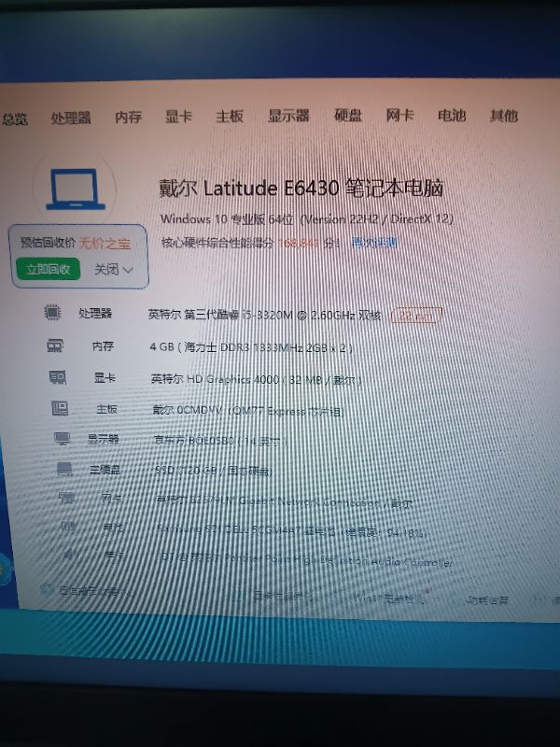The image size is (560, 747).
Task: Click the 显示器 monitor icon
Action: (63, 439)
